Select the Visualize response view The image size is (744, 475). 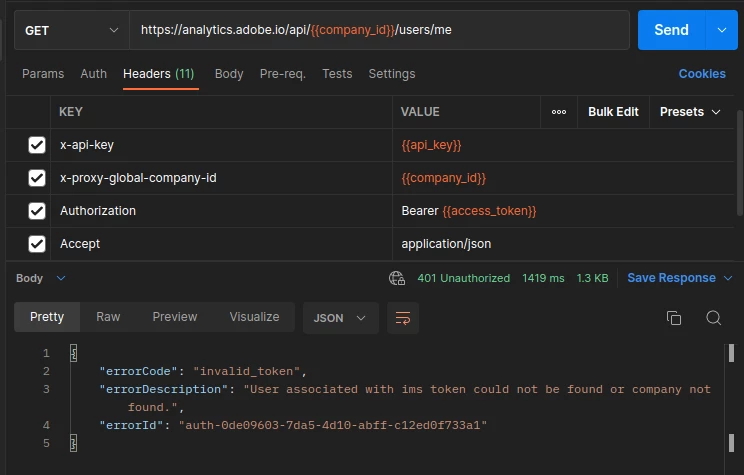click(x=254, y=317)
